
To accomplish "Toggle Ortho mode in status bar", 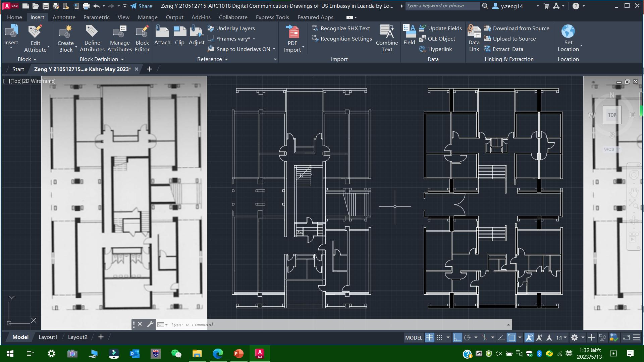I will coord(457,338).
